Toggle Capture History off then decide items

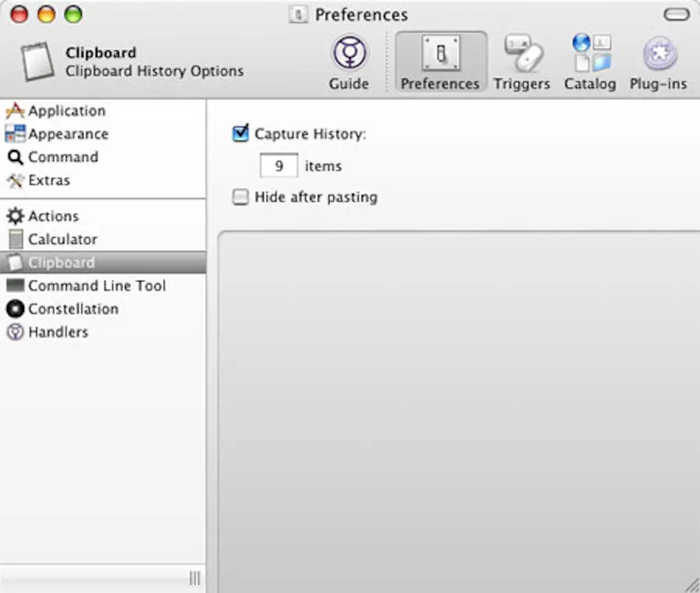[x=241, y=133]
